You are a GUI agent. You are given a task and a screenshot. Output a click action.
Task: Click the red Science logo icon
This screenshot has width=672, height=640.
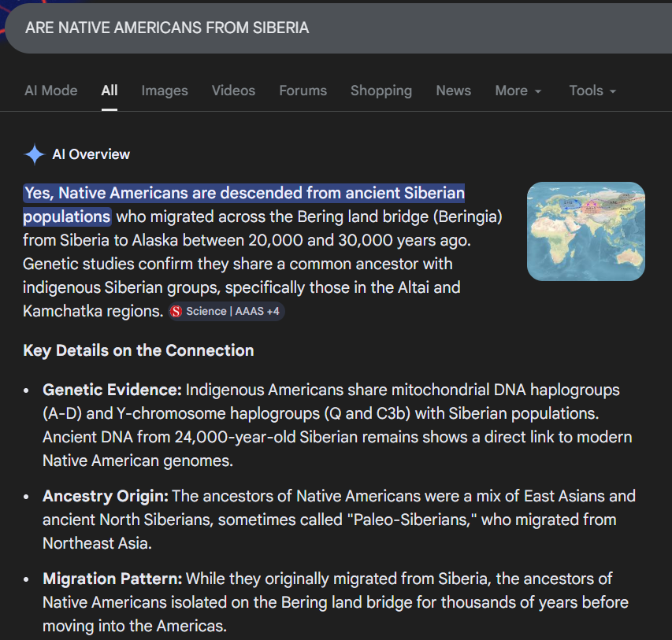tap(176, 312)
